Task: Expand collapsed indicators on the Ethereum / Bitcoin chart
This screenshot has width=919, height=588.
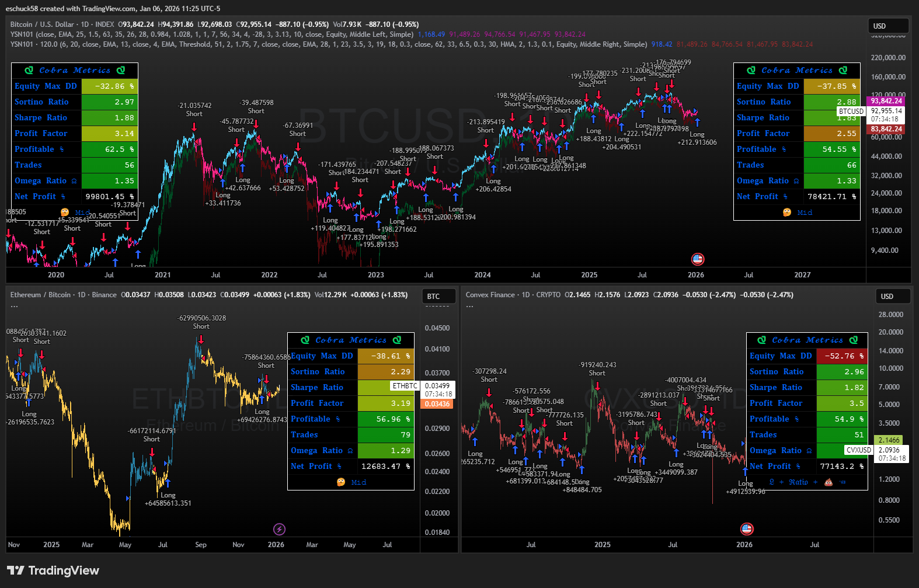Action: point(14,306)
